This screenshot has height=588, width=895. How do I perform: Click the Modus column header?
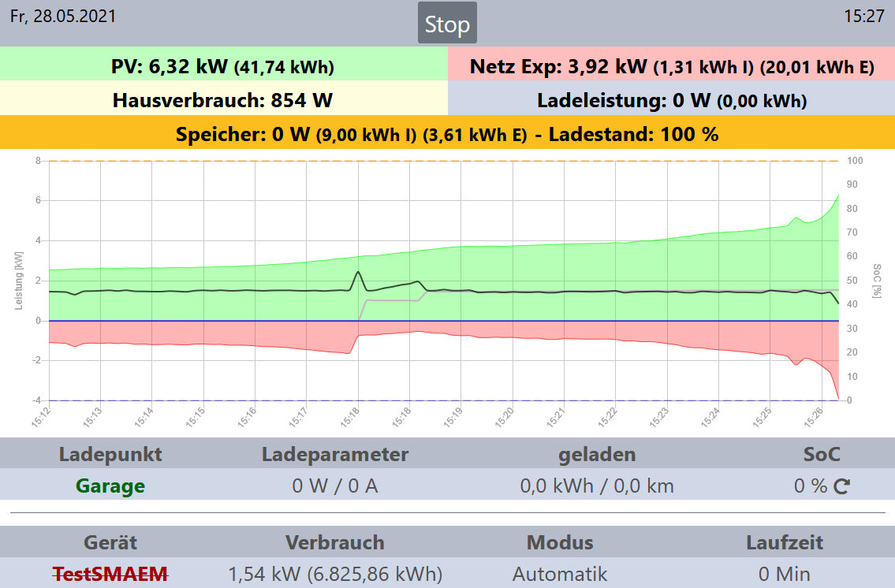(x=560, y=542)
